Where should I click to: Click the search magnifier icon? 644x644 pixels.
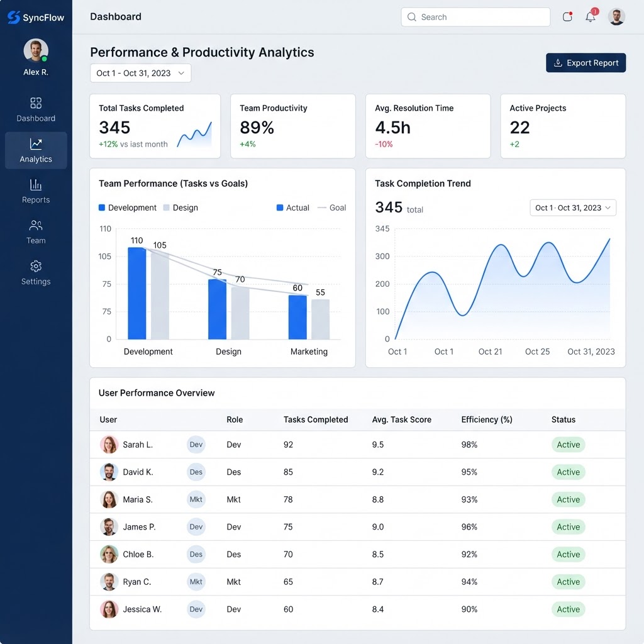[x=411, y=17]
